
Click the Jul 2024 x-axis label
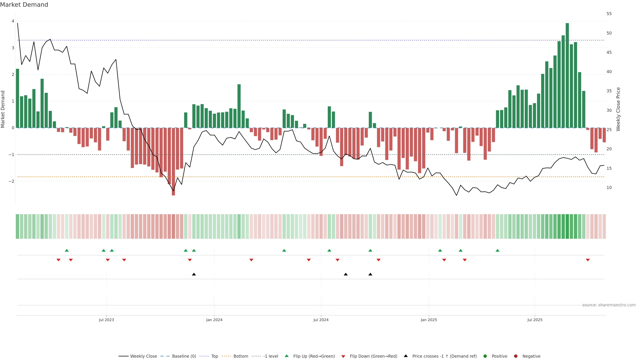pos(321,320)
